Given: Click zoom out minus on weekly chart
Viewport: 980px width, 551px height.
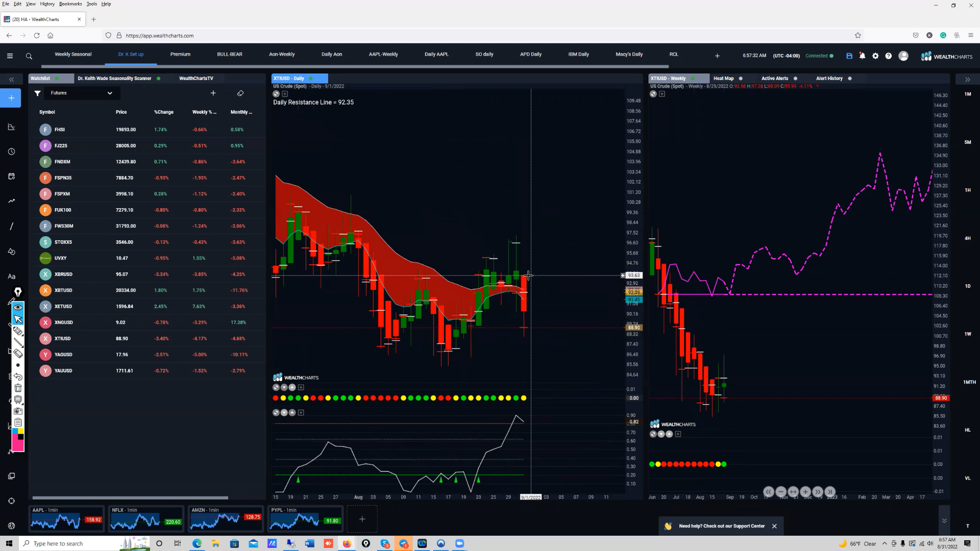Looking at the screenshot, I should (x=781, y=492).
